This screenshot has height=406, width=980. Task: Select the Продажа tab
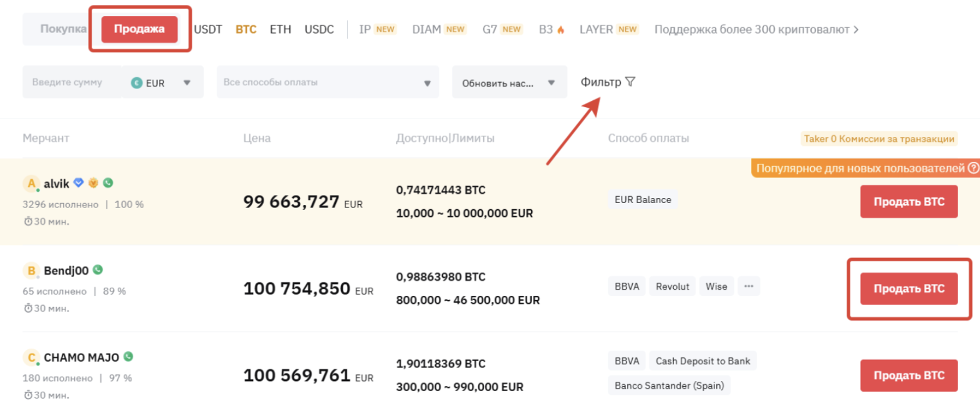coord(139,29)
